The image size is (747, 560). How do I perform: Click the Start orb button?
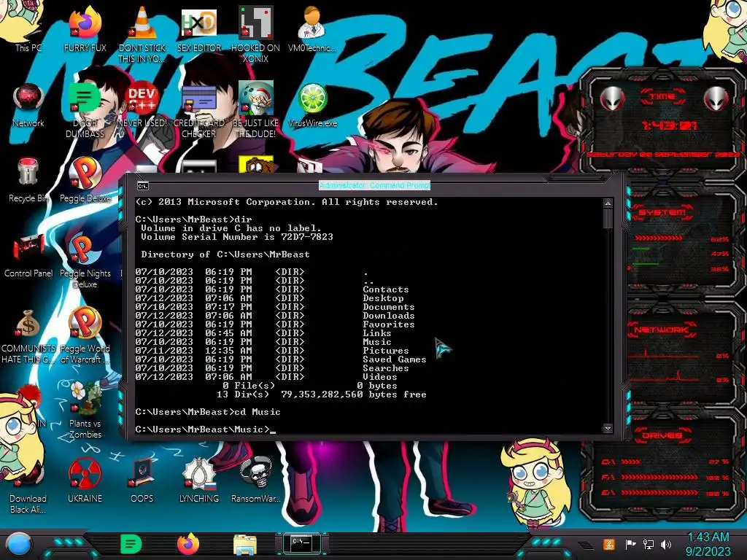pyautogui.click(x=19, y=544)
